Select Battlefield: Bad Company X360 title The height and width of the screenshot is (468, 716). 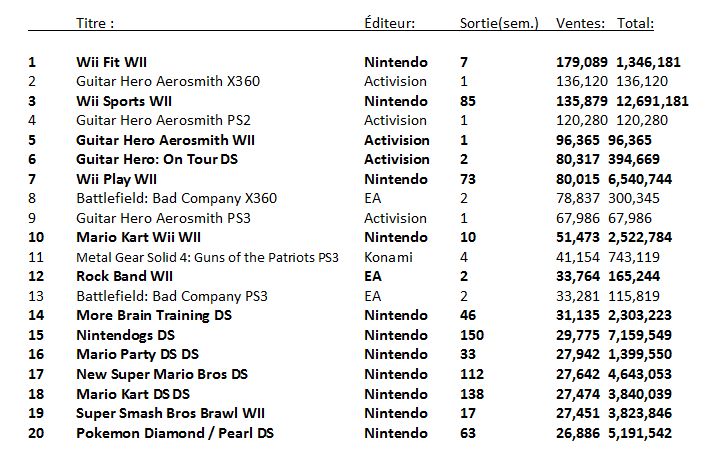click(176, 198)
